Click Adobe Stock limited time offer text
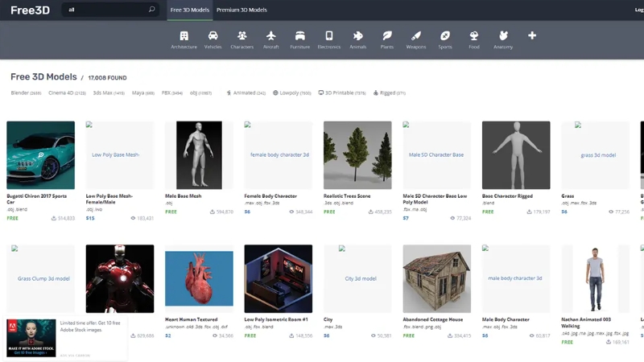The height and width of the screenshot is (362, 644). point(90,327)
